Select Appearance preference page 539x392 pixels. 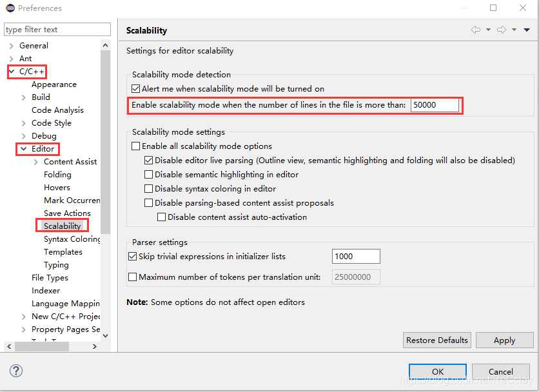(54, 84)
